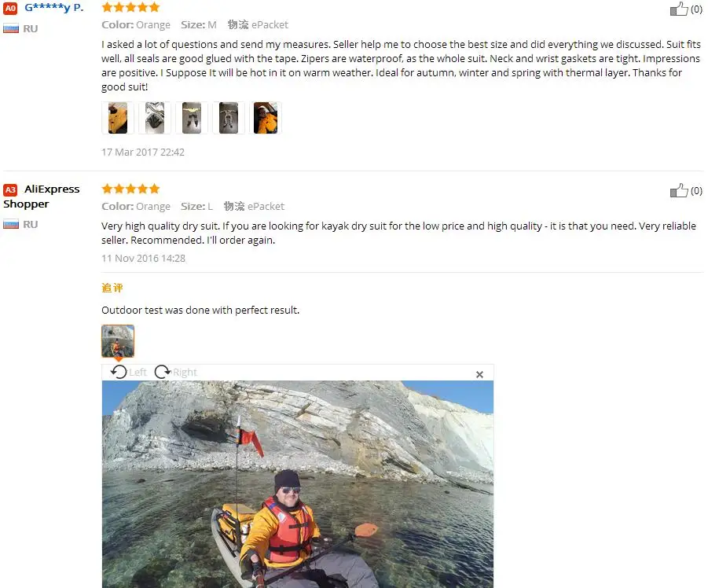The image size is (708, 588).
Task: Open the third review photo thumbnail
Action: (192, 118)
